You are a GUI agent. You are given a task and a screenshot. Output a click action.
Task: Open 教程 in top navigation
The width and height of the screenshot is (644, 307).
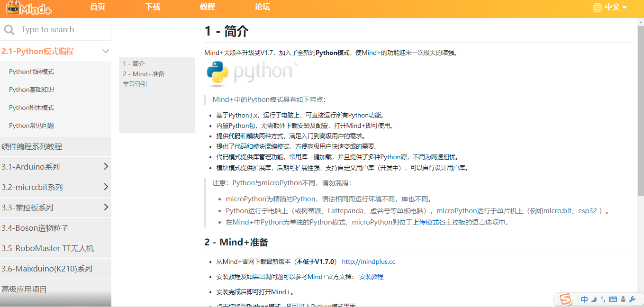pos(208,7)
